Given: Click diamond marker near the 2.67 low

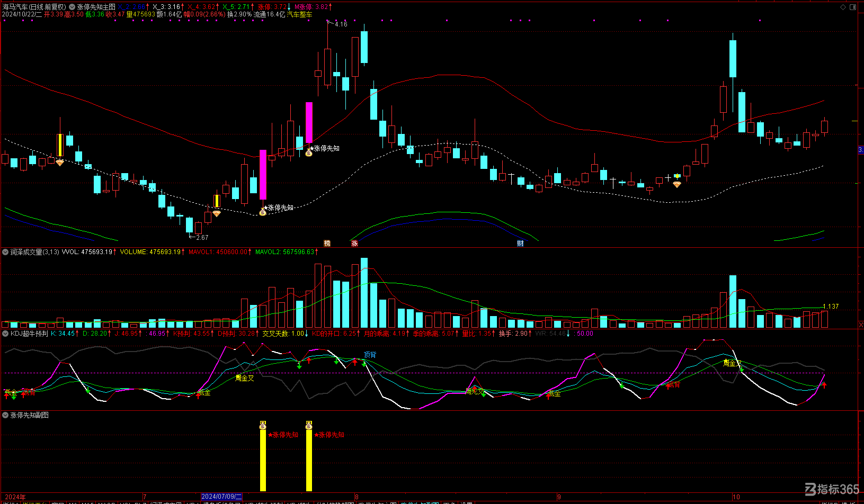Looking at the screenshot, I should [x=217, y=214].
